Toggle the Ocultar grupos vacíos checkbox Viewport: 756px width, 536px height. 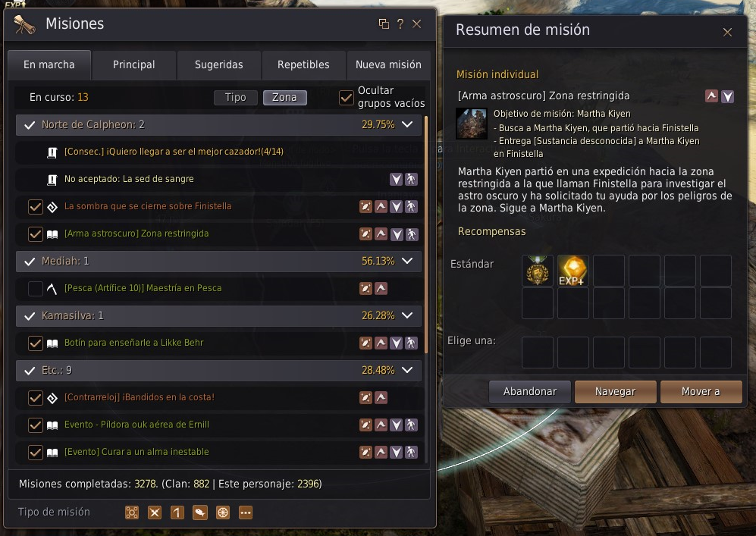click(x=347, y=97)
